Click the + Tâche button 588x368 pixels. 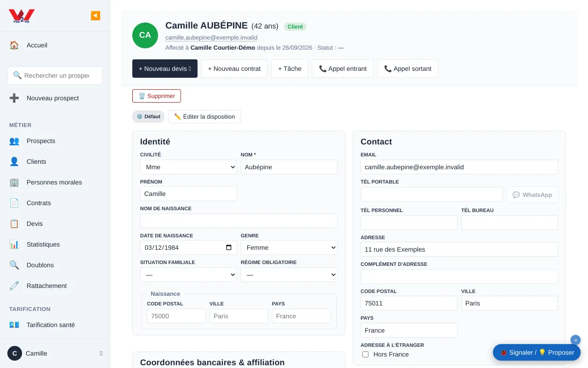pyautogui.click(x=289, y=69)
